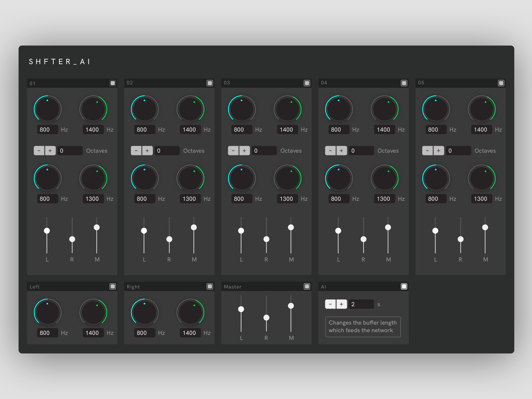Image resolution: width=532 pixels, height=399 pixels.
Task: Click the Master panel M slider handle
Action: [x=291, y=306]
